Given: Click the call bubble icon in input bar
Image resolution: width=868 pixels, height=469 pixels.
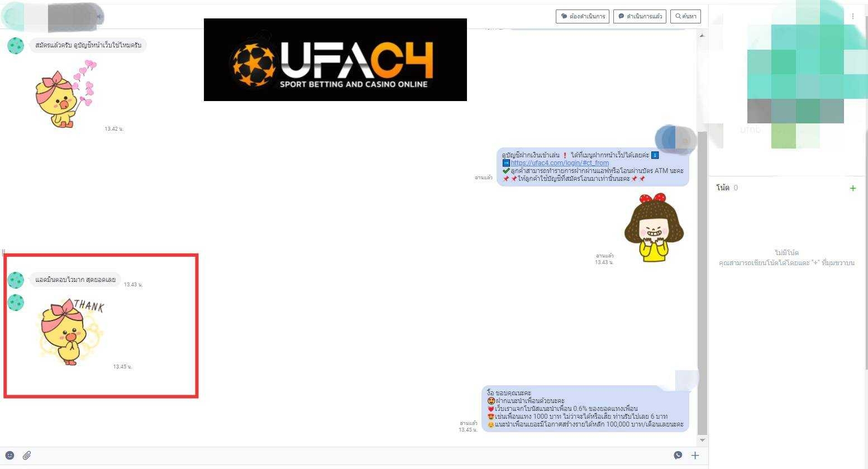Looking at the screenshot, I should (x=678, y=455).
